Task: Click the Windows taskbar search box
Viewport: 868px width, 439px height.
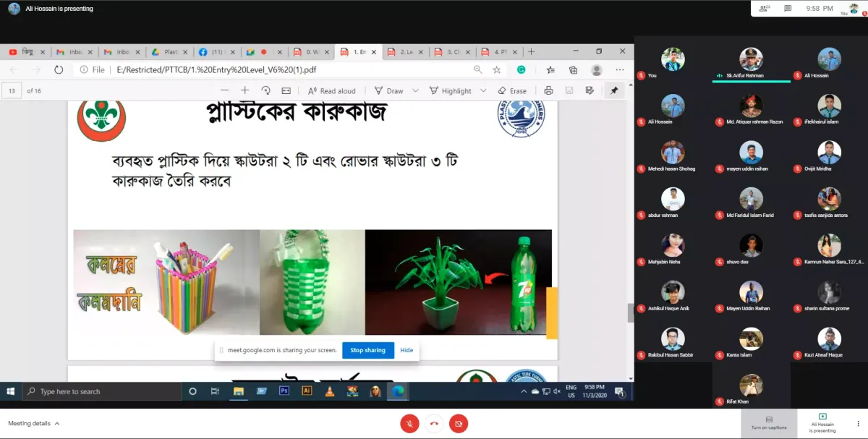Action: (101, 391)
